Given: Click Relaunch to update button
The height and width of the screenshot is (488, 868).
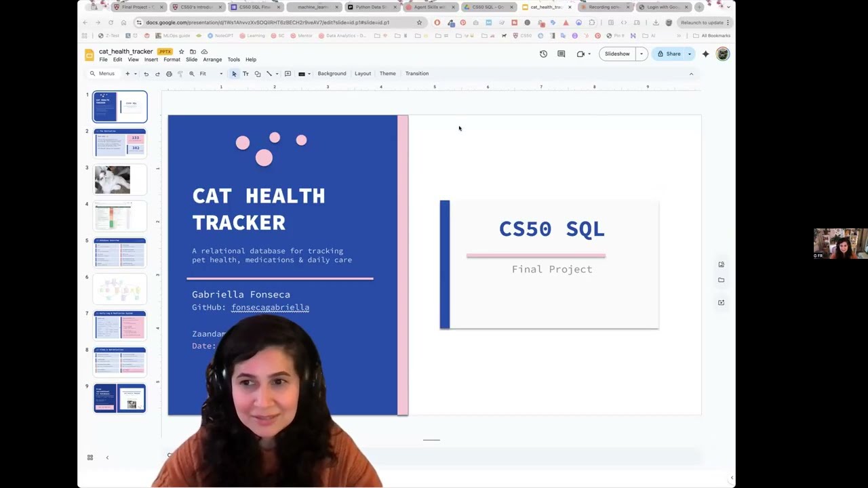Looking at the screenshot, I should click(x=705, y=22).
